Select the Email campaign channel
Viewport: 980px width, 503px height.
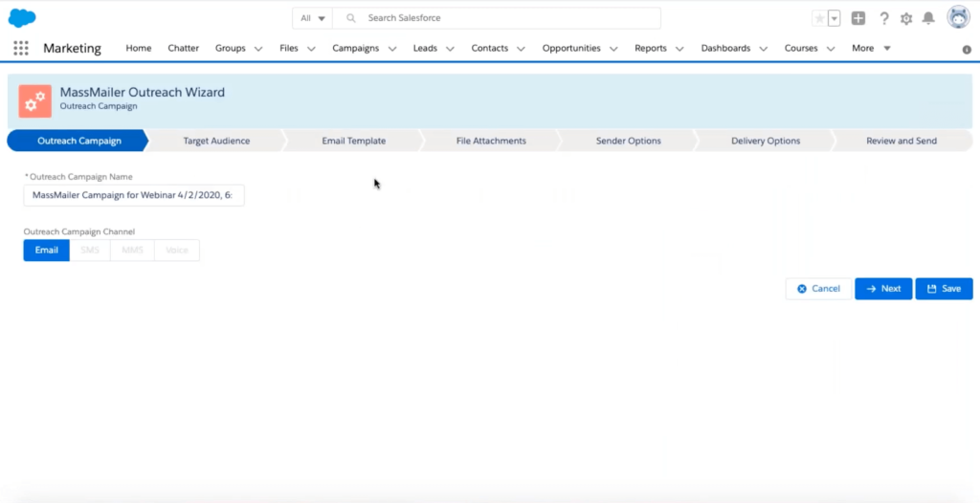(46, 251)
